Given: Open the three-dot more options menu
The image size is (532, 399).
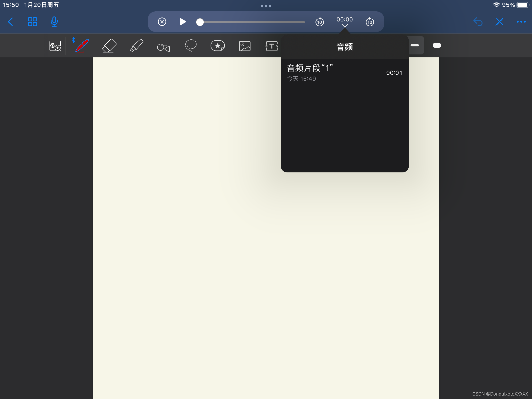Looking at the screenshot, I should tap(521, 22).
